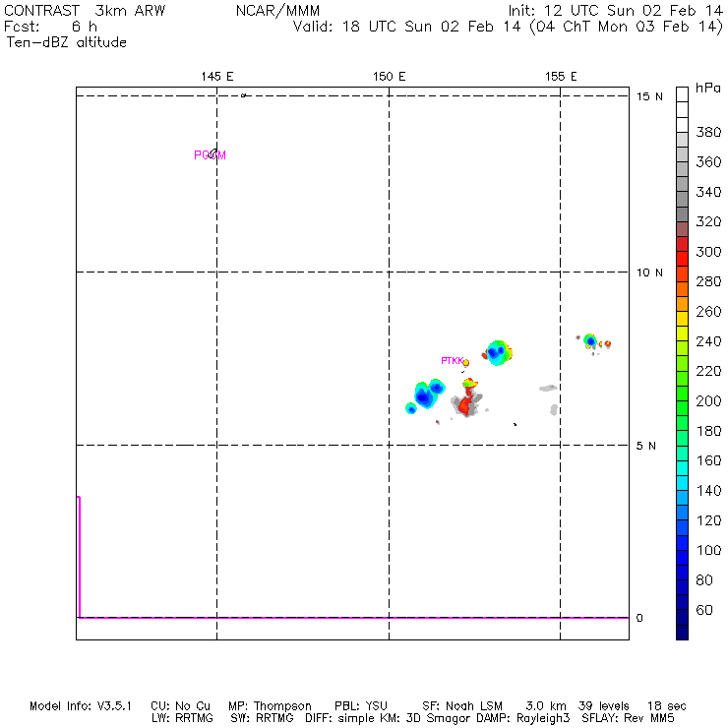This screenshot has width=728, height=728.
Task: Click the 140 colorbar value
Action: point(708,491)
